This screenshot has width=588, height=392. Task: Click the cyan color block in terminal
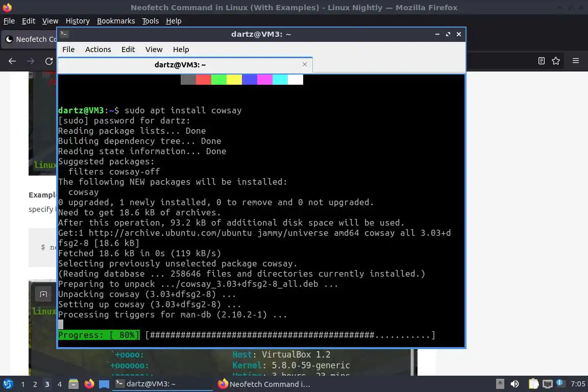(x=280, y=80)
